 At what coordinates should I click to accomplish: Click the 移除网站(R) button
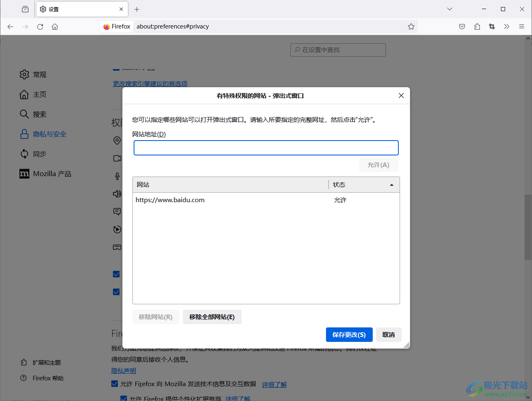click(x=156, y=317)
